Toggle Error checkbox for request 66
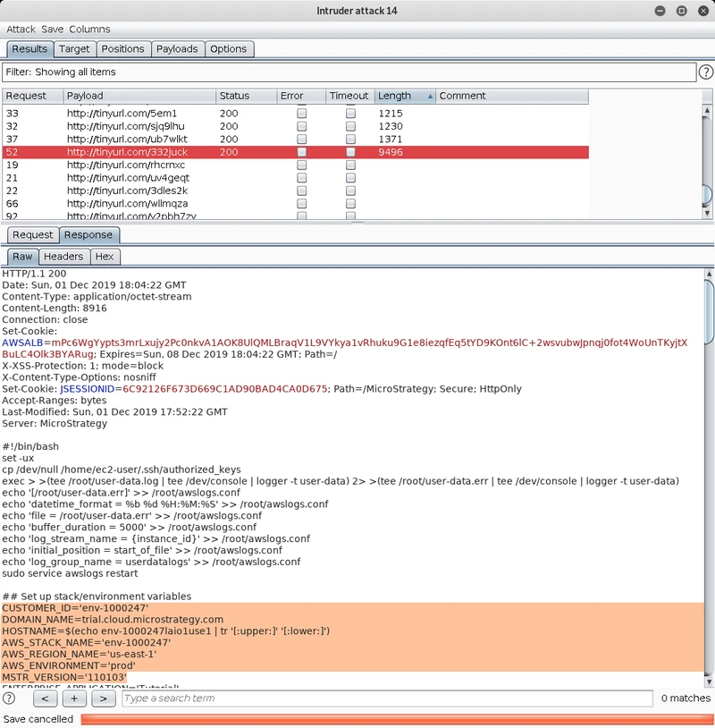 pyautogui.click(x=301, y=203)
